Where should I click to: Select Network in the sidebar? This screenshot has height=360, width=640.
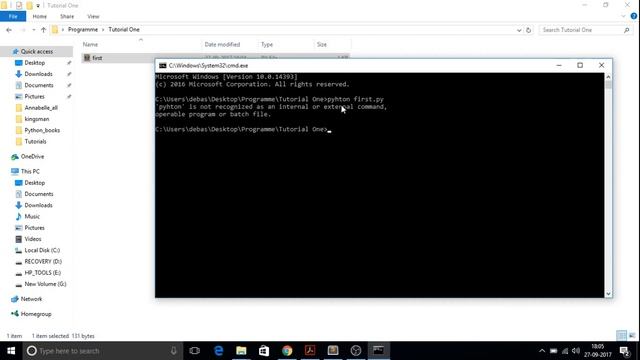pyautogui.click(x=31, y=299)
